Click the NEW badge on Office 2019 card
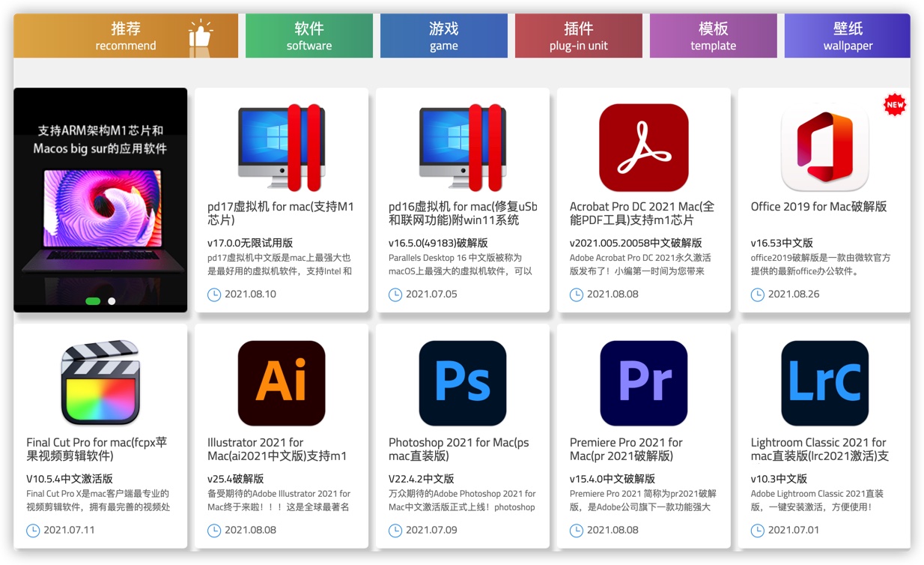Image resolution: width=924 pixels, height=565 pixels. coord(895,105)
